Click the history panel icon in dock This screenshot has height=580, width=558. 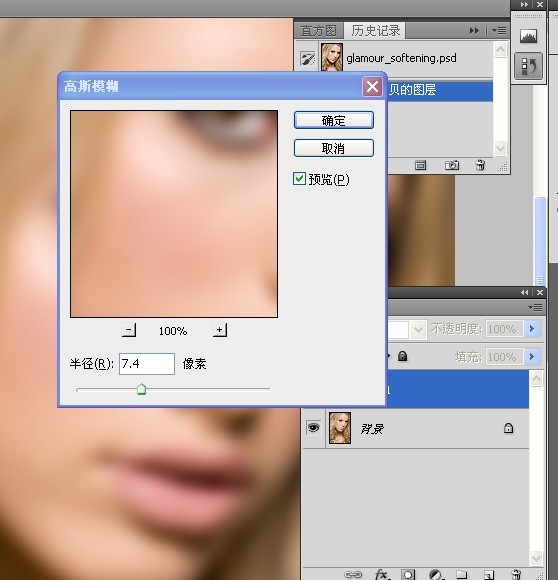click(x=528, y=66)
